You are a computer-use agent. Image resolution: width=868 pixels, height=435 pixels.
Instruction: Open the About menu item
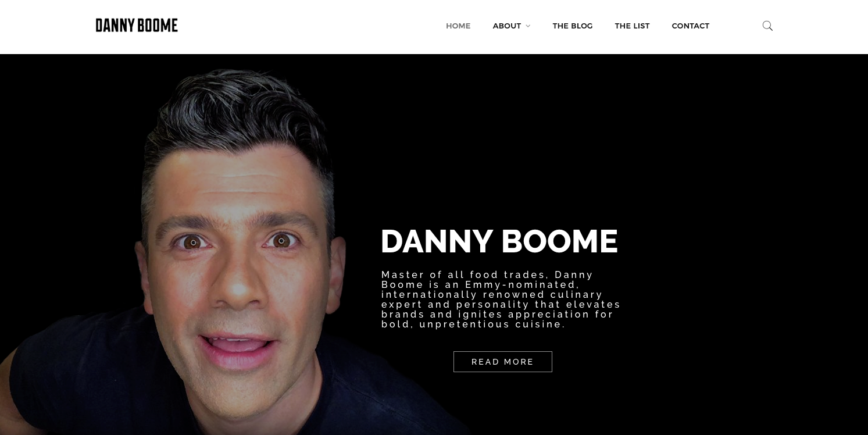coord(507,26)
